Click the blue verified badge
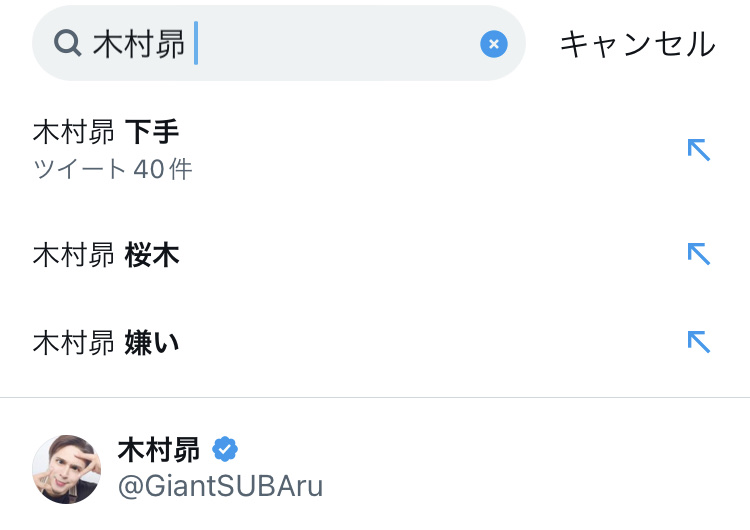 coord(225,448)
